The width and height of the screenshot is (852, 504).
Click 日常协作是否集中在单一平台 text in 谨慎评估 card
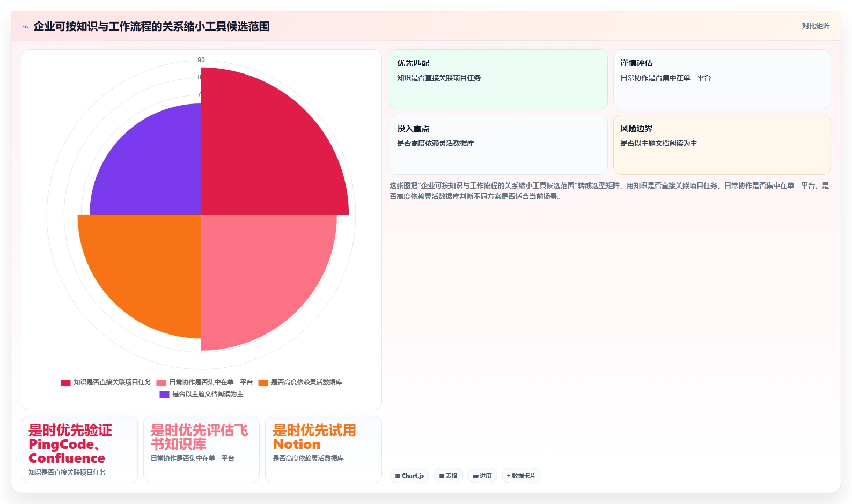666,78
